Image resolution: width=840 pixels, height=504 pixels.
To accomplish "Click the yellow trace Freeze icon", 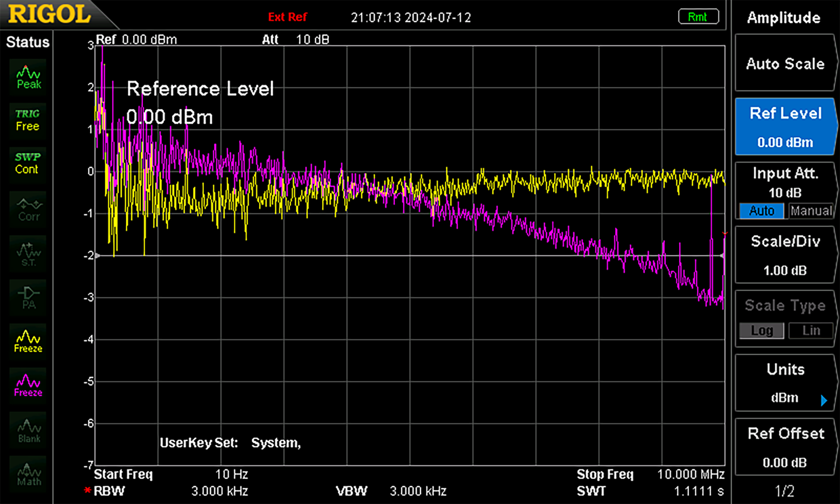I will [28, 342].
